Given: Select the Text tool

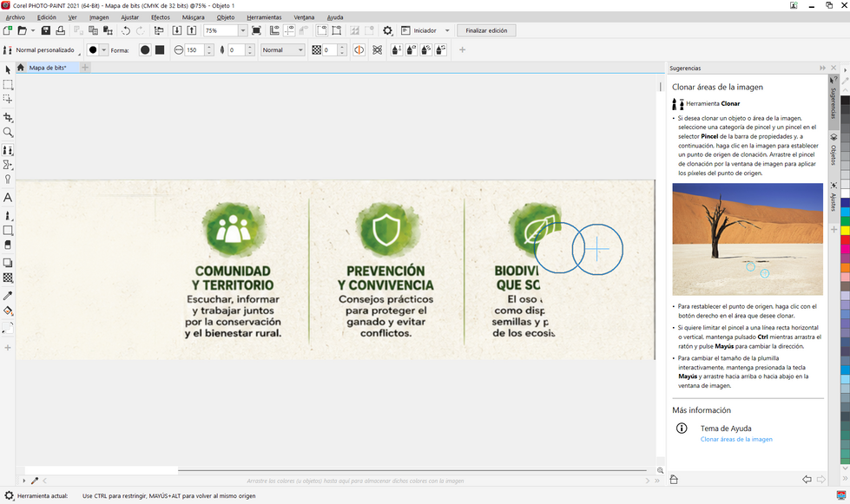Looking at the screenshot, I should 8,198.
